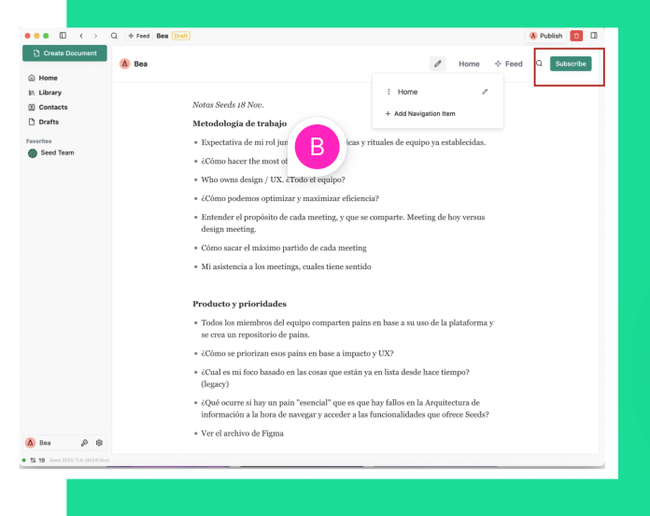Open Drafts in the sidebar
The image size is (650, 516).
48,122
